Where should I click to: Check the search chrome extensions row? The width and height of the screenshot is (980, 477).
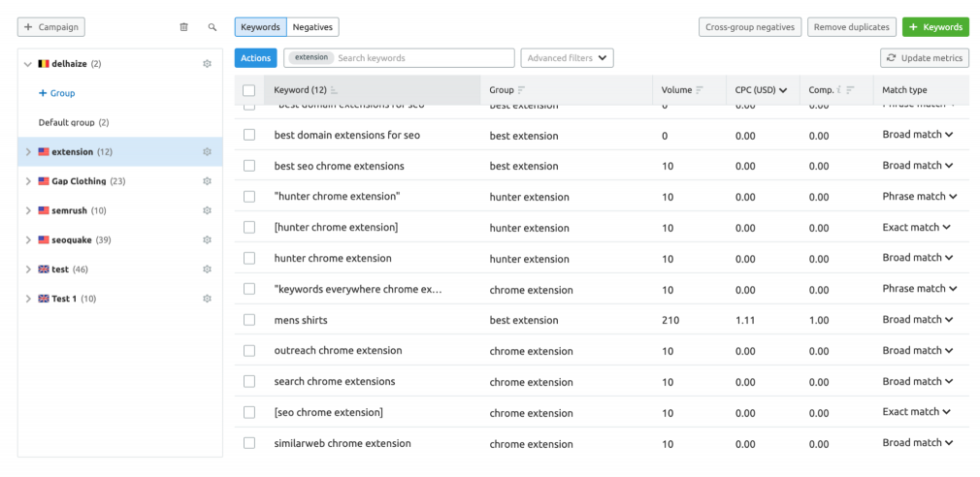pyautogui.click(x=249, y=381)
